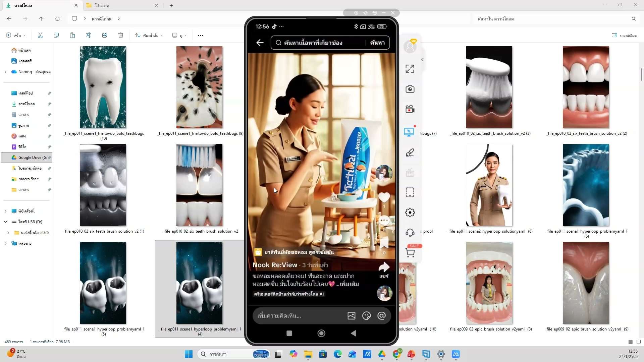The image size is (644, 362).
Task: Open the SALE shopping cart icon
Action: pos(410,253)
